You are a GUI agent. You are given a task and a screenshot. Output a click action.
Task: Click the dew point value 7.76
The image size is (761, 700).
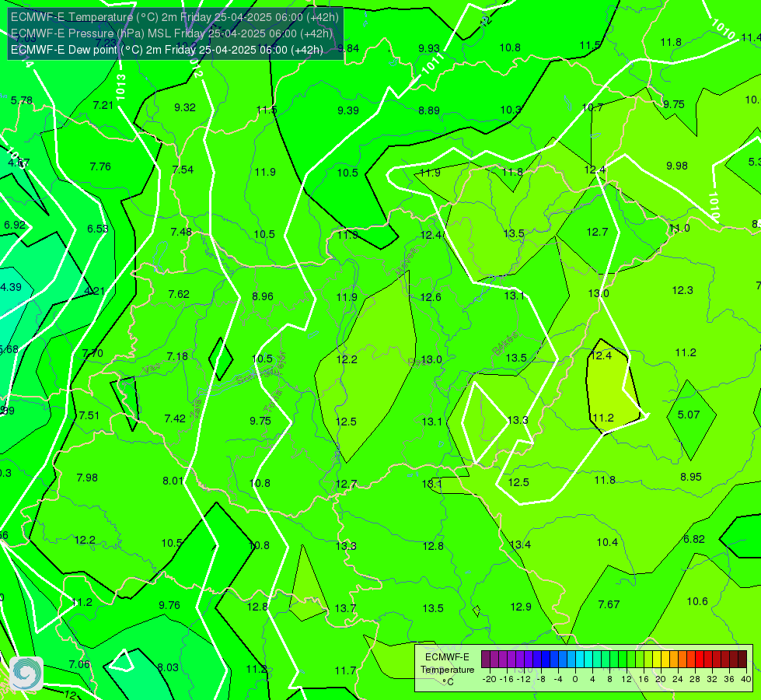point(100,166)
